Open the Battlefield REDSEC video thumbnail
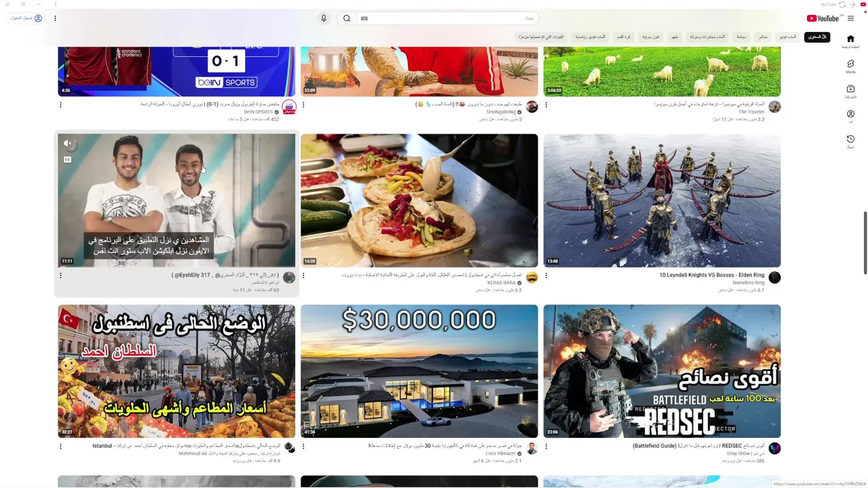Screen dimensions: 868x488 click(662, 371)
